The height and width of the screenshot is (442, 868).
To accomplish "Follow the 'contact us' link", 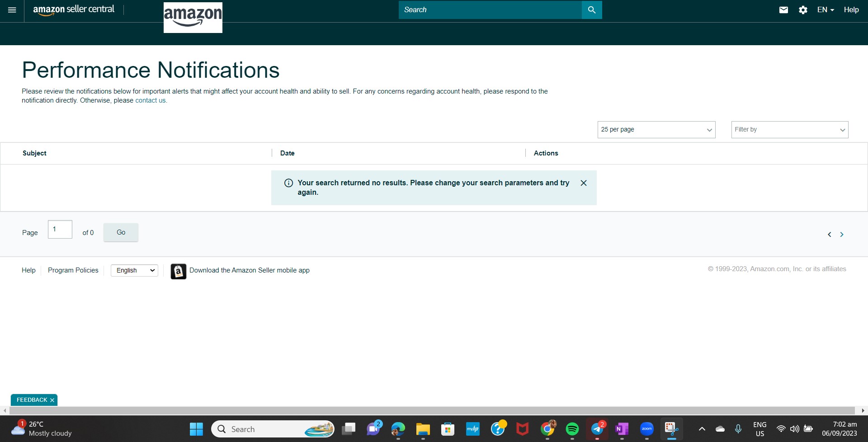I will pos(151,100).
